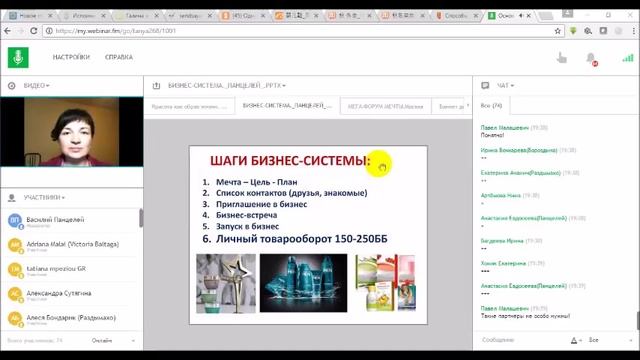Mute the active tab speaker icon
The width and height of the screenshot is (640, 360).
click(521, 16)
